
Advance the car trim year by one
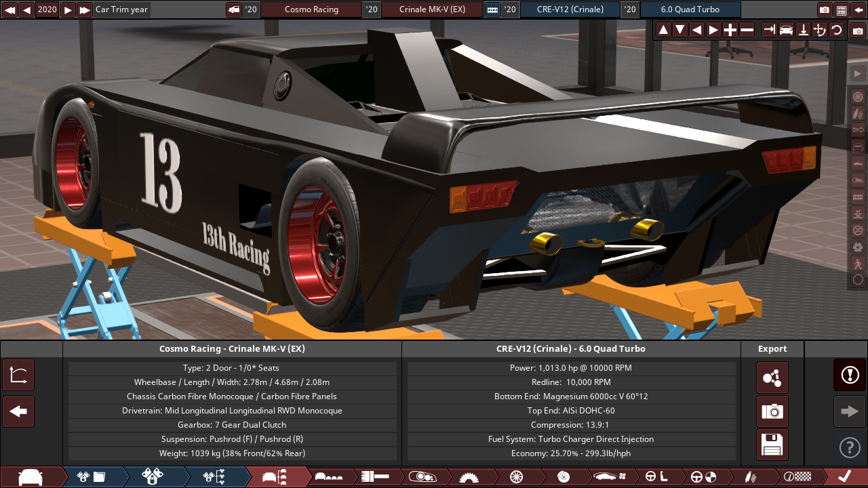pos(68,9)
